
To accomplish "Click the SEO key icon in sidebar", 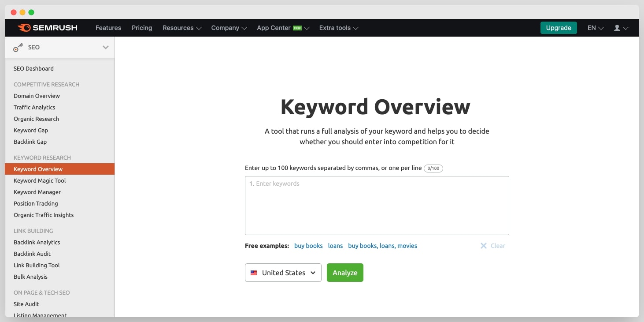I will pyautogui.click(x=18, y=48).
